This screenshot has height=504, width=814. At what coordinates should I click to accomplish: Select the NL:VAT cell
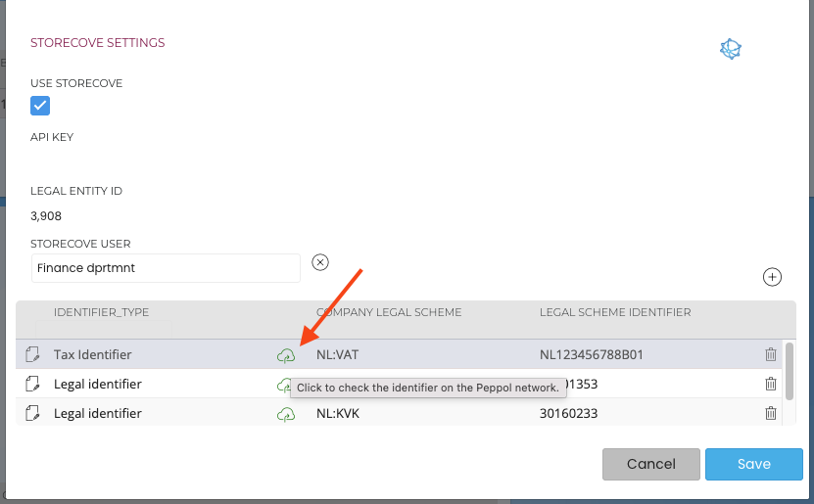point(337,354)
